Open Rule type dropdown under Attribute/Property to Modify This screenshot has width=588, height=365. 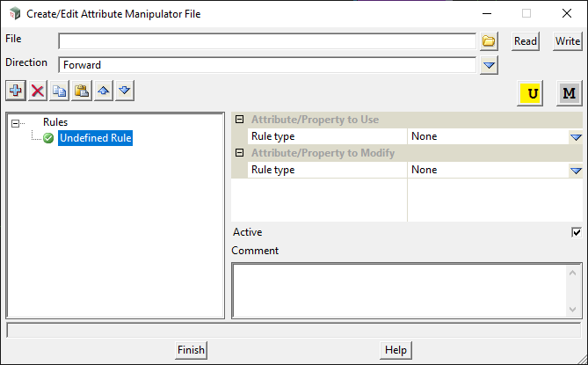coord(576,171)
